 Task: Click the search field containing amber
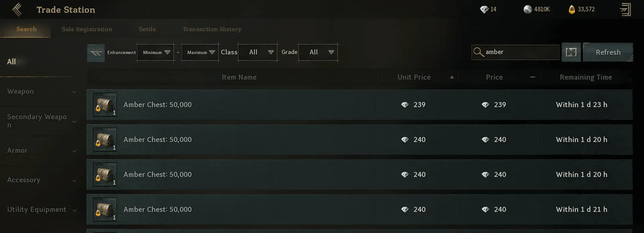520,52
